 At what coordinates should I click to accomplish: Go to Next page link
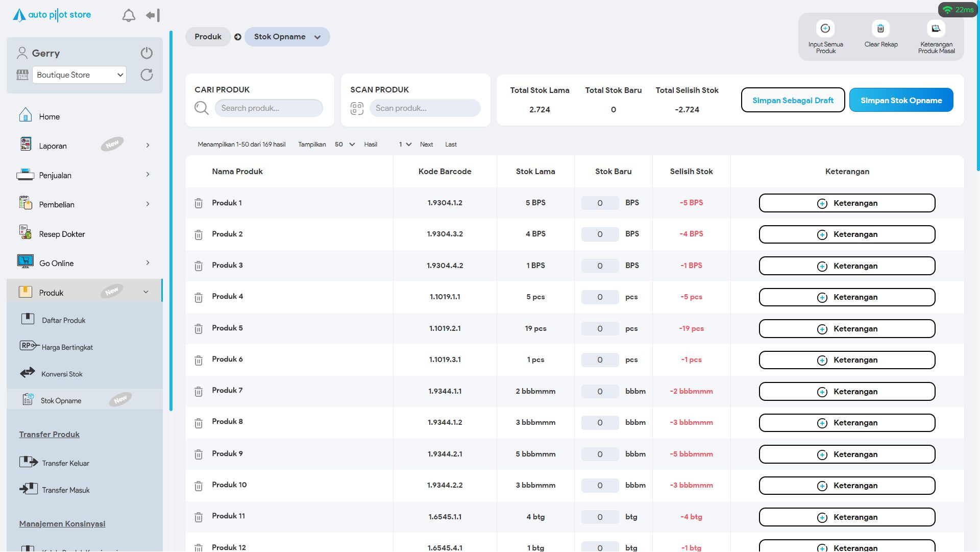click(x=426, y=145)
